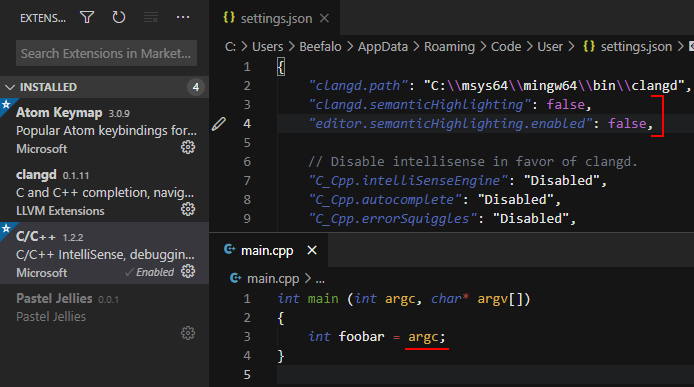Open the AppData breadcrumb segment

pos(383,46)
